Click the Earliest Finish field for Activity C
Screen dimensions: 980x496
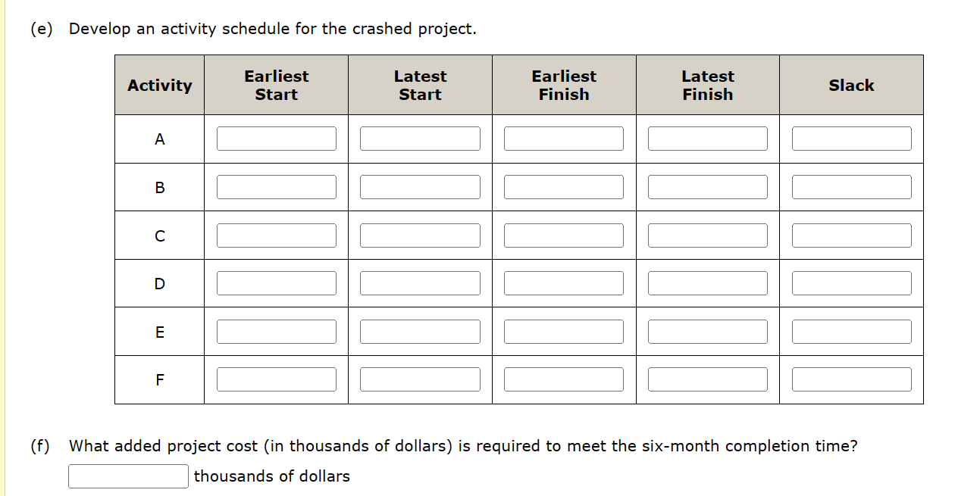(x=564, y=235)
